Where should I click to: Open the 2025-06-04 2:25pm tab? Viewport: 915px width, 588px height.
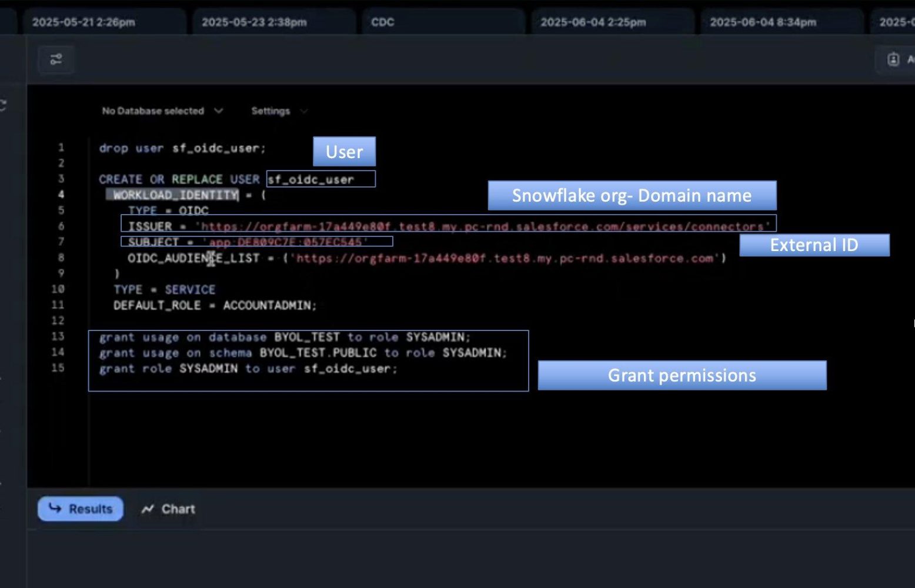click(612, 22)
